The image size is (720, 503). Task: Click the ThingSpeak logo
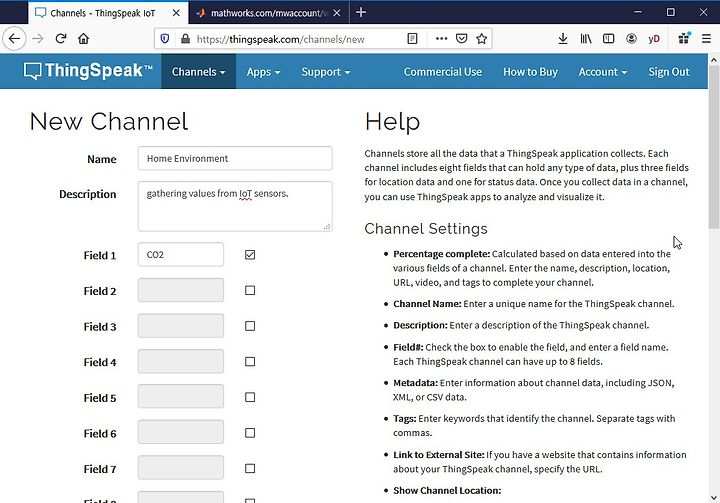coord(88,71)
